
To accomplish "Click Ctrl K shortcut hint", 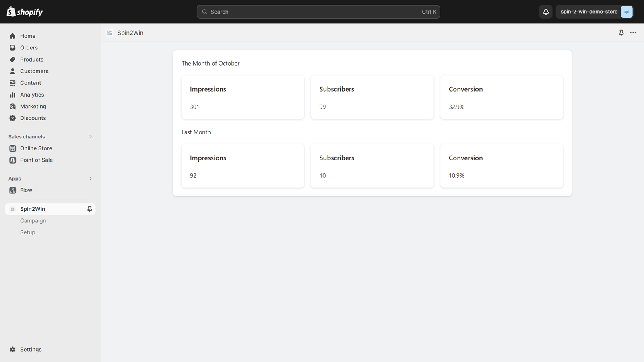I will tap(429, 12).
